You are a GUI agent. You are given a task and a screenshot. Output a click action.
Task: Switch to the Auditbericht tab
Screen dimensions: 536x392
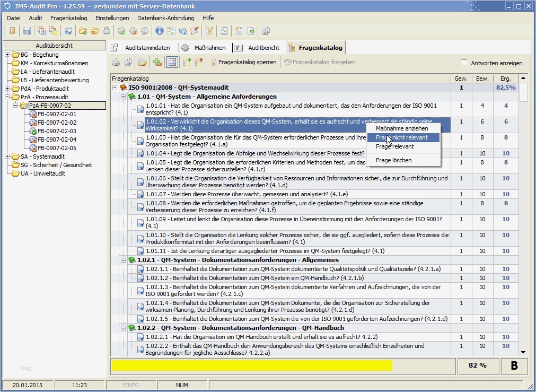[263, 48]
